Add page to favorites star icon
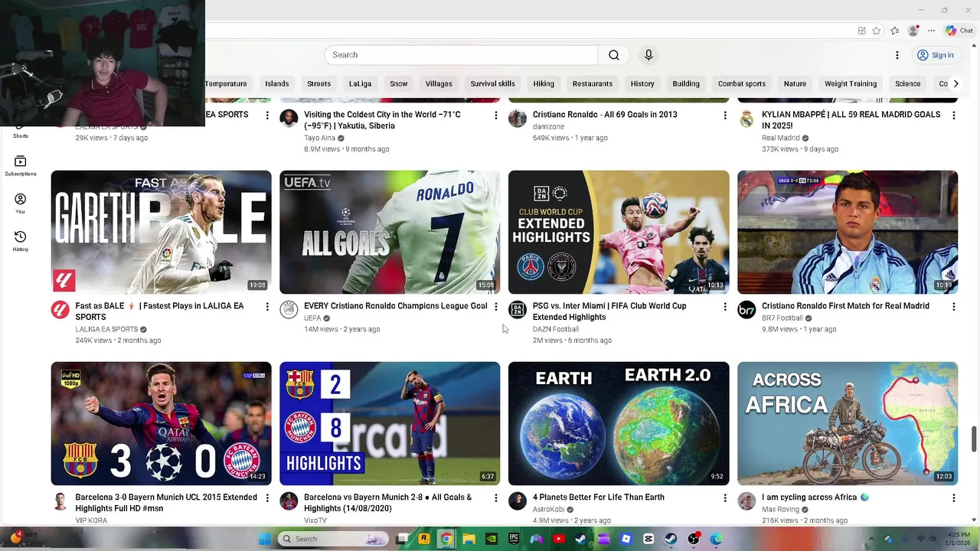Viewport: 980px width, 551px height. pyautogui.click(x=877, y=31)
